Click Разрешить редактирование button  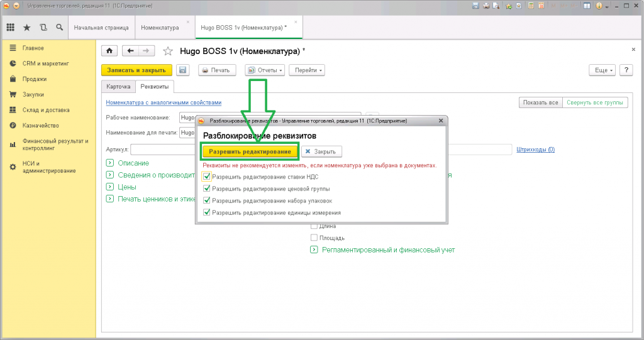pos(250,151)
